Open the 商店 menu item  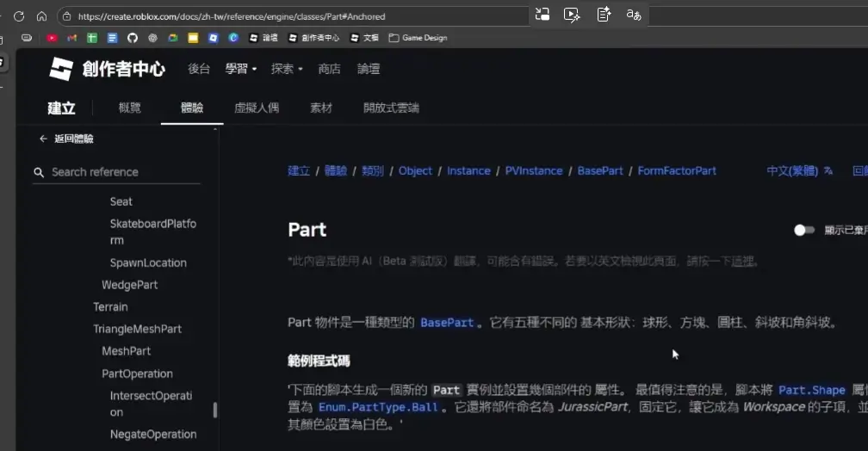click(x=329, y=69)
